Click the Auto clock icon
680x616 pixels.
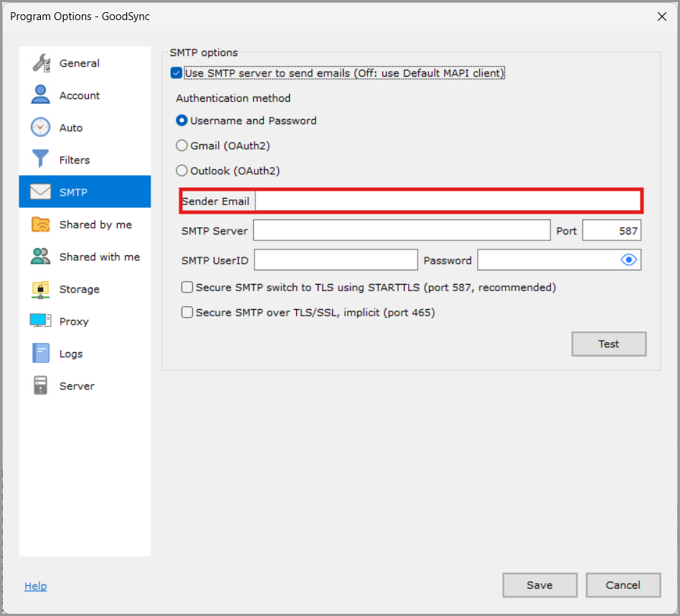coord(40,128)
